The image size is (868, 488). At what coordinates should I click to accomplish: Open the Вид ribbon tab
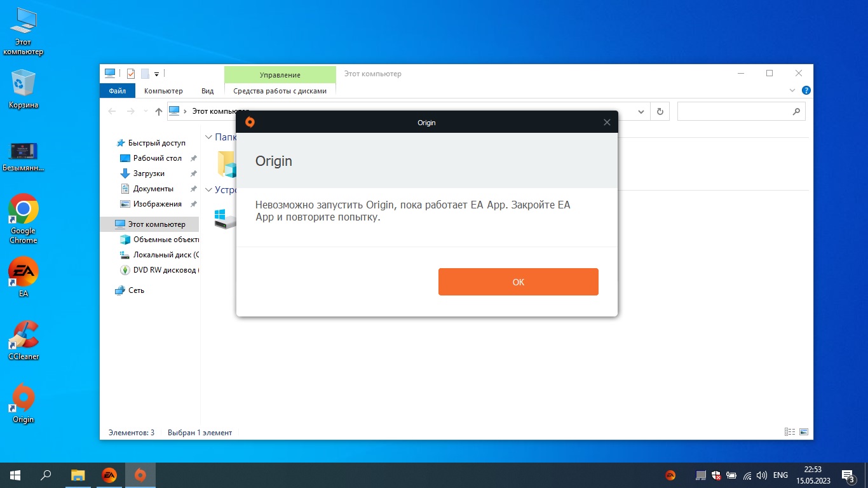pyautogui.click(x=207, y=91)
